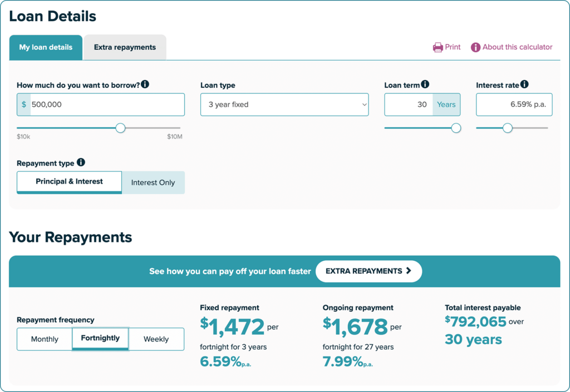Switch repayment frequency to Weekly
The image size is (570, 392).
156,339
